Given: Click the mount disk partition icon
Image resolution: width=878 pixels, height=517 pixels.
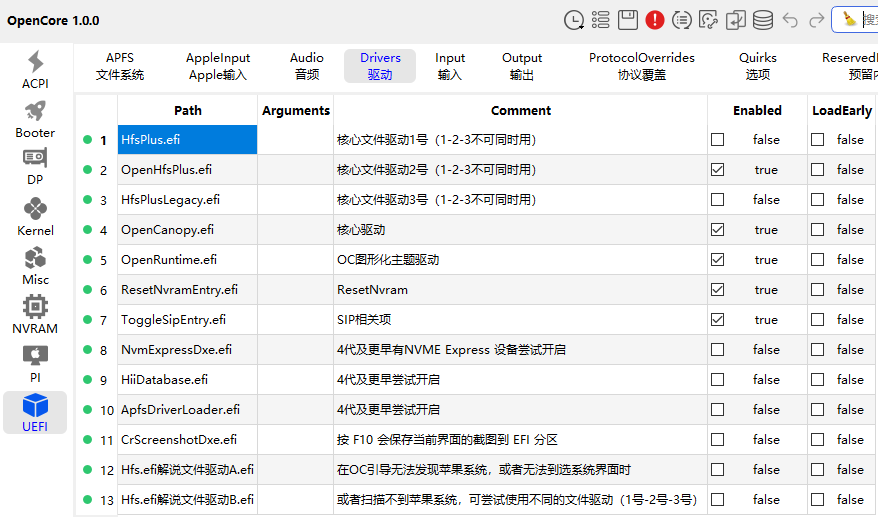Looking at the screenshot, I should (708, 20).
